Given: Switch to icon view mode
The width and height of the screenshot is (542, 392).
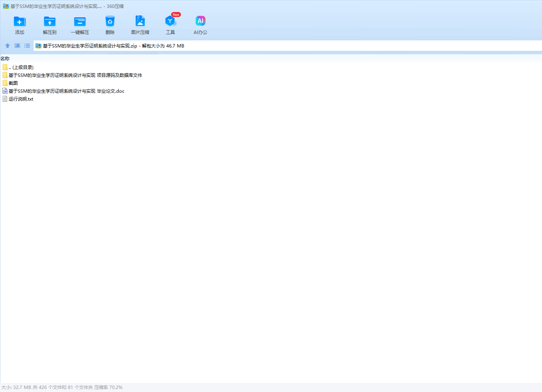Looking at the screenshot, I should pos(17,46).
